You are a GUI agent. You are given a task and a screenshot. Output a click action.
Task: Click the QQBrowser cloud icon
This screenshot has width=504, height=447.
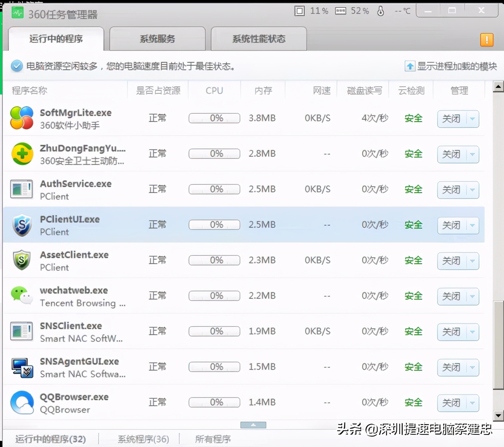pyautogui.click(x=21, y=402)
